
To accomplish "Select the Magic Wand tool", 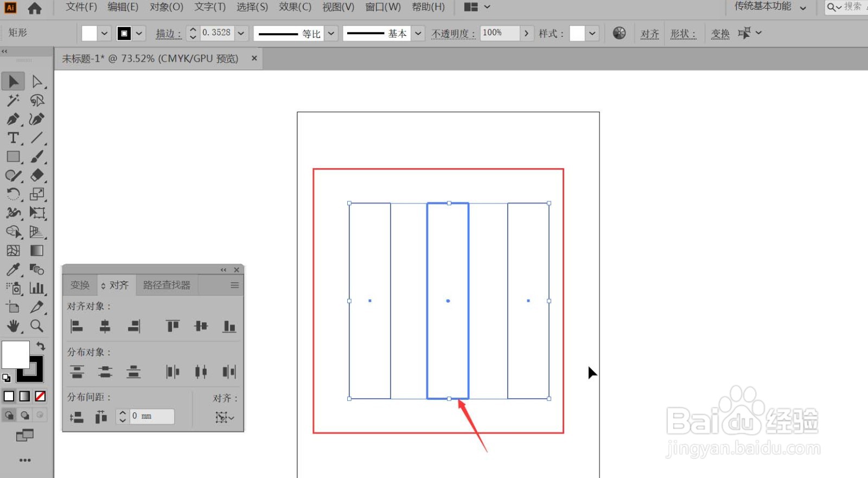I will [13, 100].
